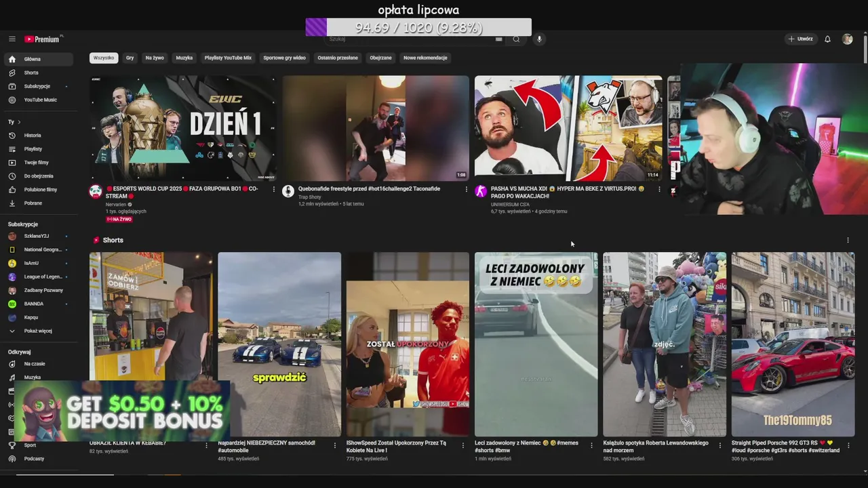
Task: Open YouTube Music from the sidebar
Action: [38, 100]
